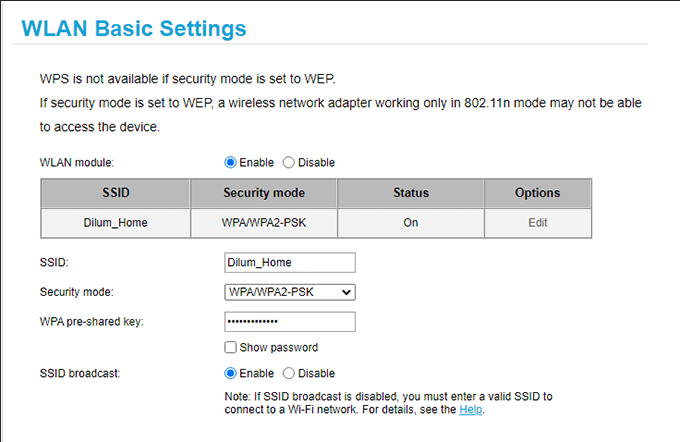The height and width of the screenshot is (442, 680).
Task: Select Disable for SSID broadcast
Action: click(289, 373)
